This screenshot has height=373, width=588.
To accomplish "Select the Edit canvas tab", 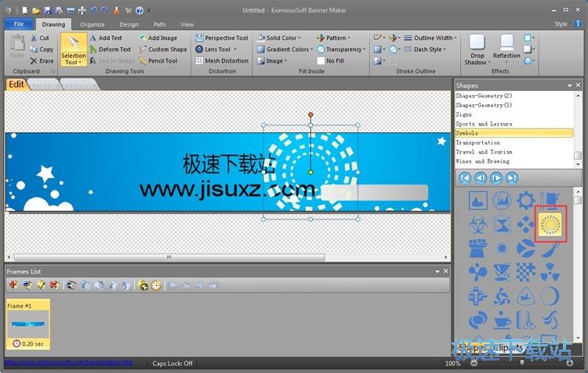I will click(x=16, y=84).
